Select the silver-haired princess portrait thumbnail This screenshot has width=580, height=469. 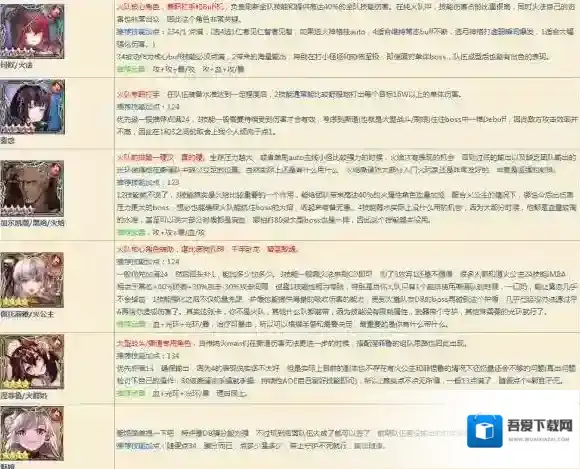click(32, 280)
